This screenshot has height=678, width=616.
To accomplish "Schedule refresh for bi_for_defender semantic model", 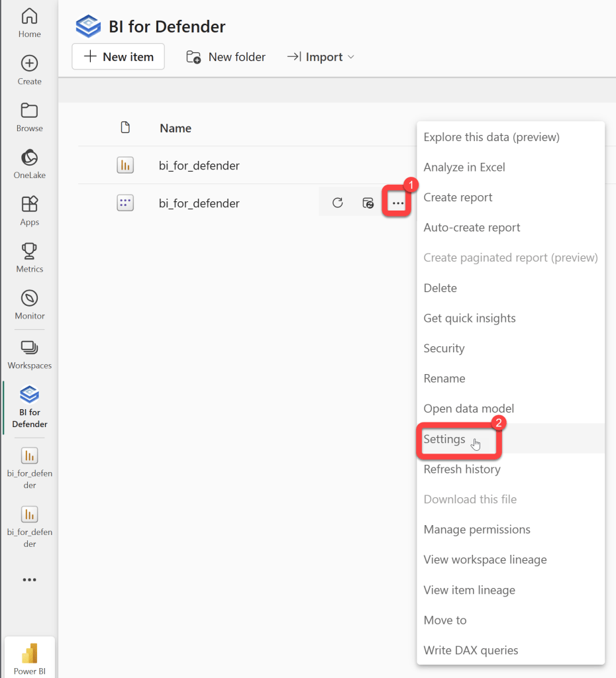I will (368, 203).
